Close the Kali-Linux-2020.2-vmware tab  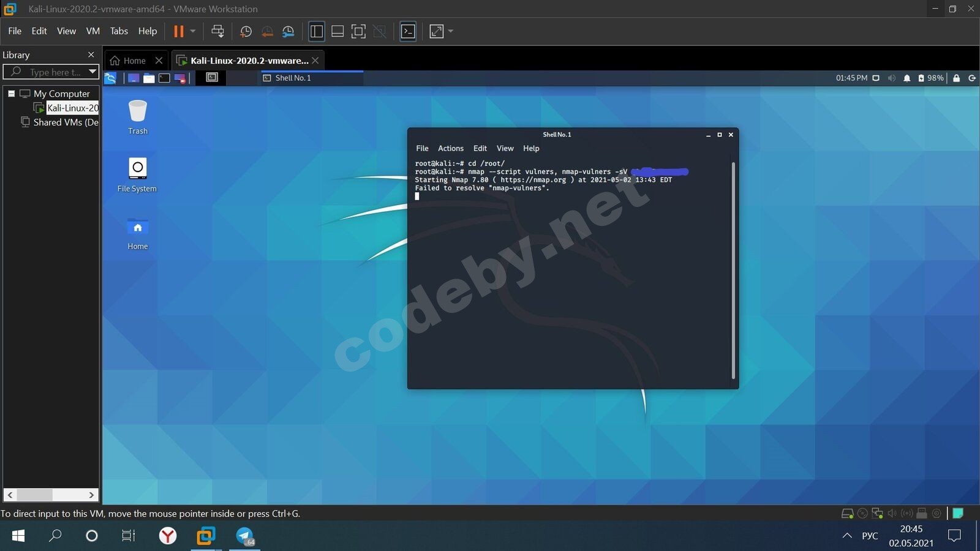point(315,61)
